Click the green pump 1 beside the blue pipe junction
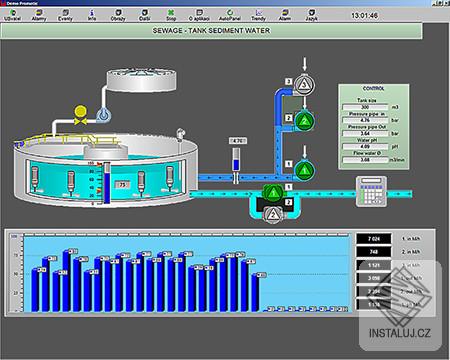The height and width of the screenshot is (360, 450). coord(304,170)
